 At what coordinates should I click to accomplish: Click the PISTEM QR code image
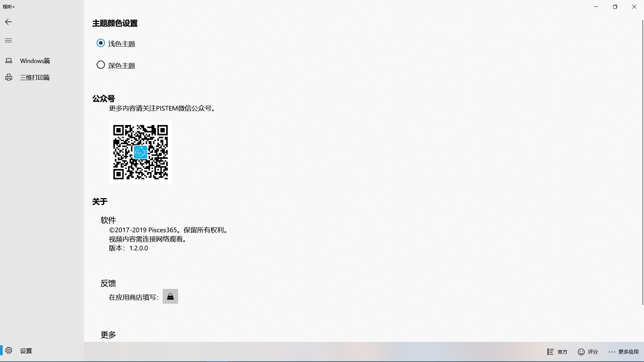click(141, 152)
